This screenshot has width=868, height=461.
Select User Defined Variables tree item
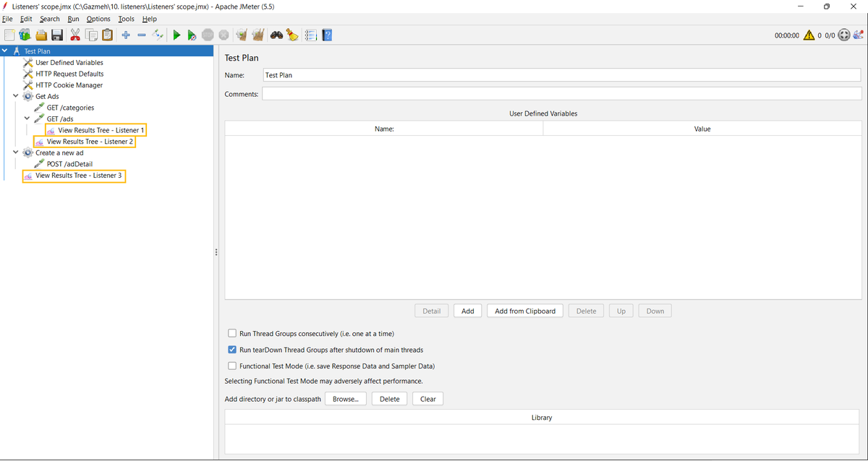click(x=69, y=63)
